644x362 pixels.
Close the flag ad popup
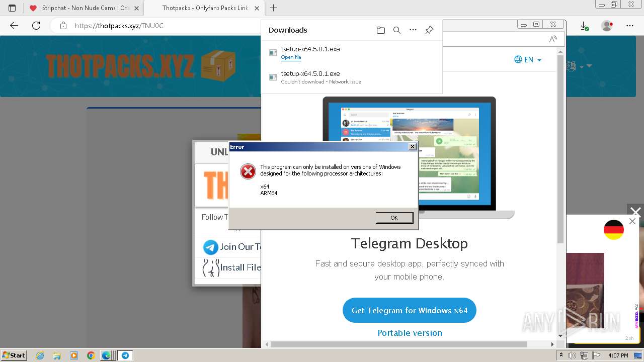click(632, 221)
